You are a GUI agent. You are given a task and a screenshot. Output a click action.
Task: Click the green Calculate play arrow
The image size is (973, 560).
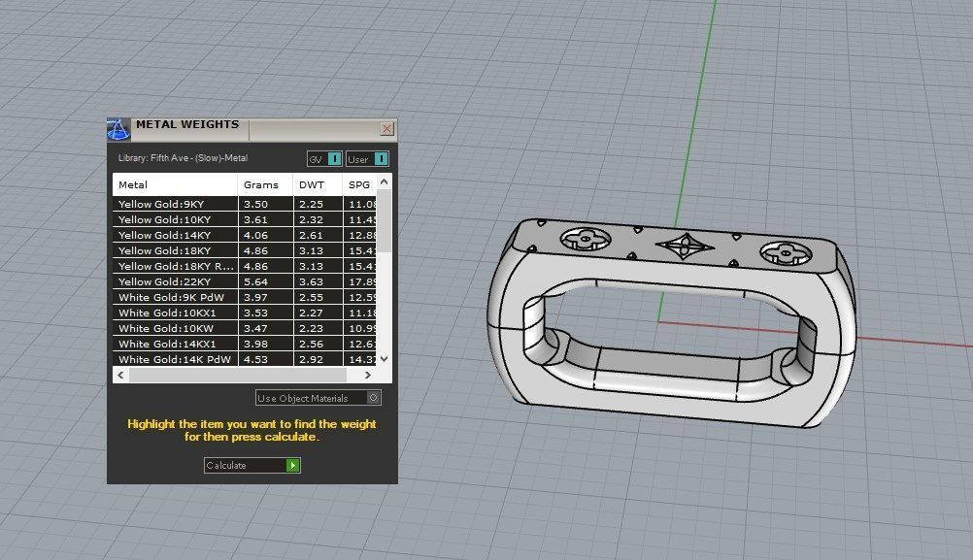pyautogui.click(x=293, y=465)
